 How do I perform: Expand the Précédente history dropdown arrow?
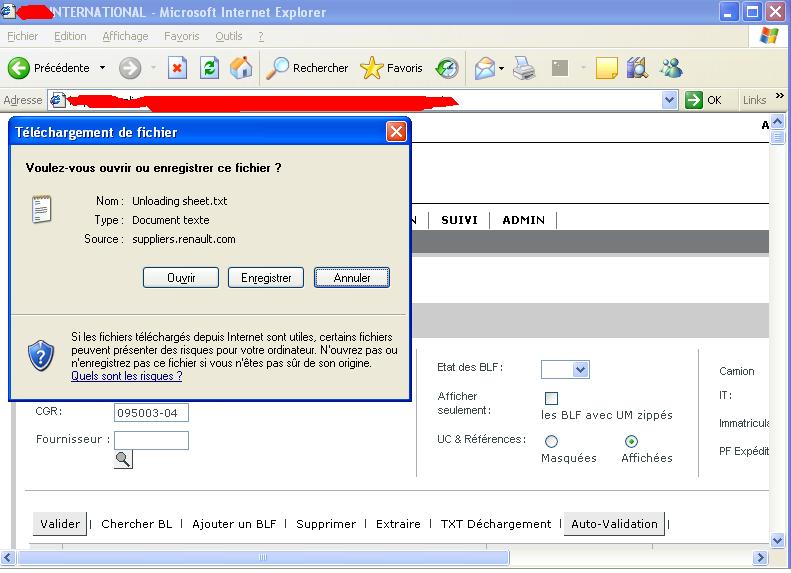click(x=100, y=68)
